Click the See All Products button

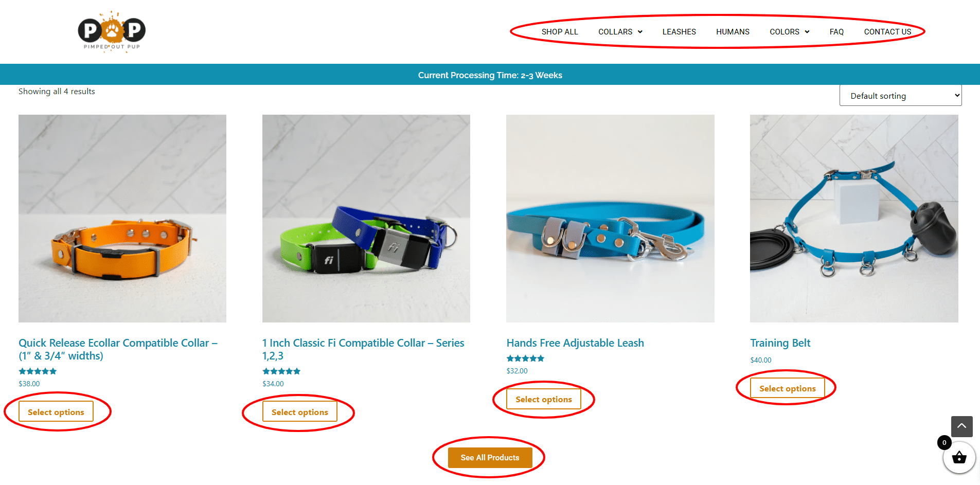[490, 458]
